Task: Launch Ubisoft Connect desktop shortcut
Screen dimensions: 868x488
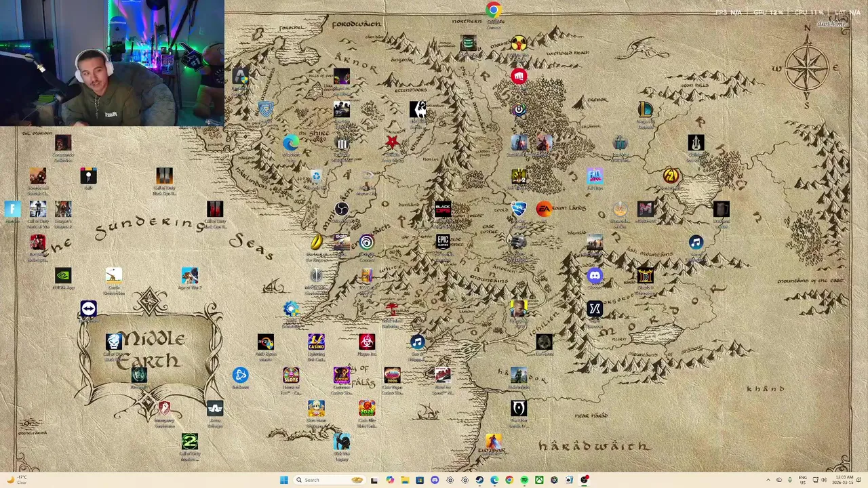Action: tap(367, 243)
